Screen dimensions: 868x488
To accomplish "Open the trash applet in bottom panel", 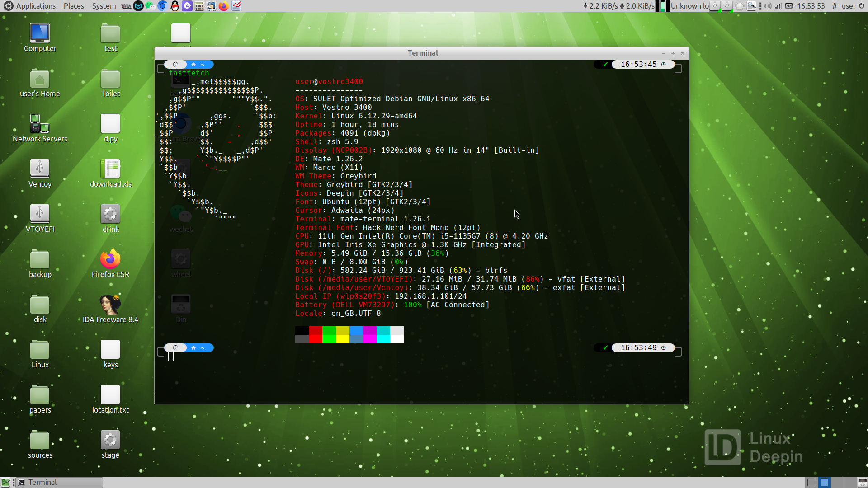I will tap(862, 482).
